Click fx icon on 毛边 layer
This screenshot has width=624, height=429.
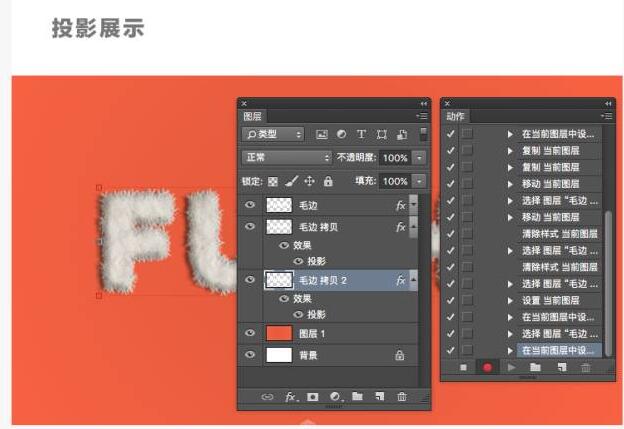tap(400, 205)
